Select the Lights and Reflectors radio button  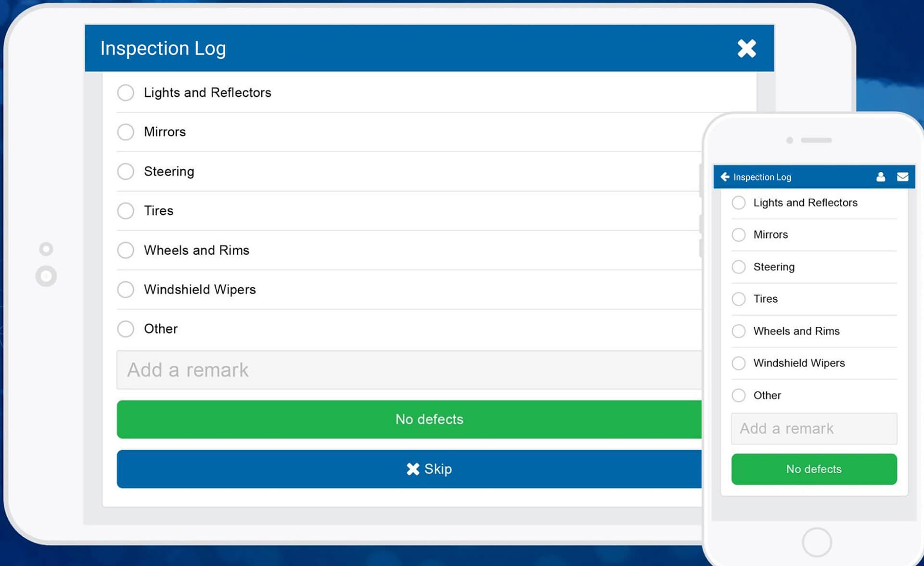(126, 92)
